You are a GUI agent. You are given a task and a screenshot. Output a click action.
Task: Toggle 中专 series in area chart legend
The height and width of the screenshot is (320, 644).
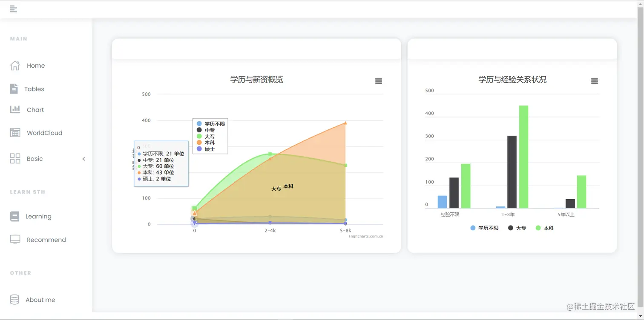tap(206, 130)
